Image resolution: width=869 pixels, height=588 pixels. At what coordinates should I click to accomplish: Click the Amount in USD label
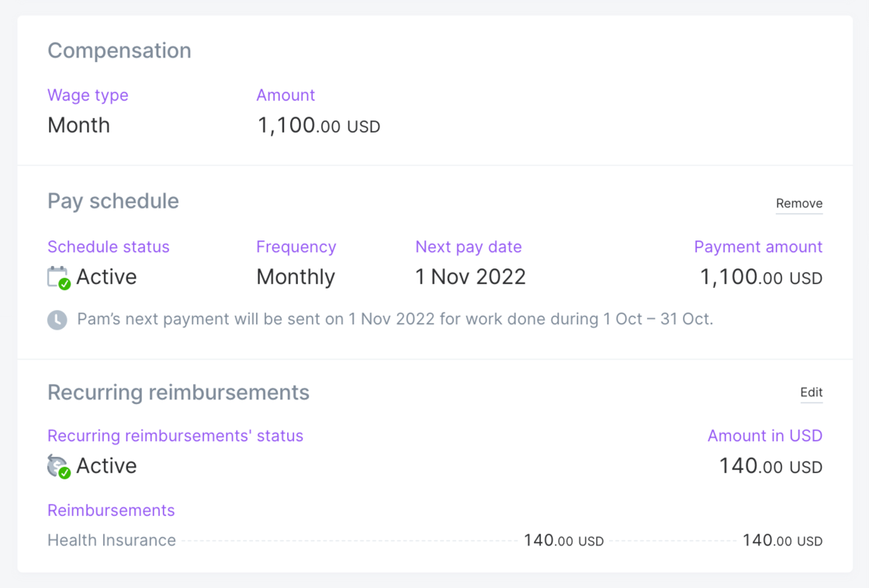(765, 436)
